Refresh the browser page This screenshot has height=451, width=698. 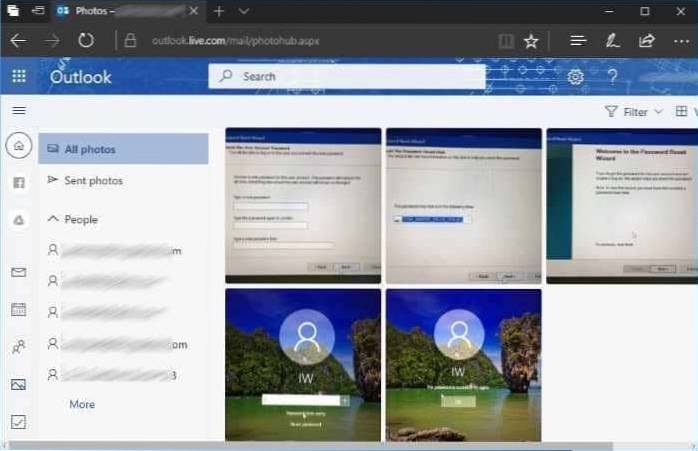[86, 41]
